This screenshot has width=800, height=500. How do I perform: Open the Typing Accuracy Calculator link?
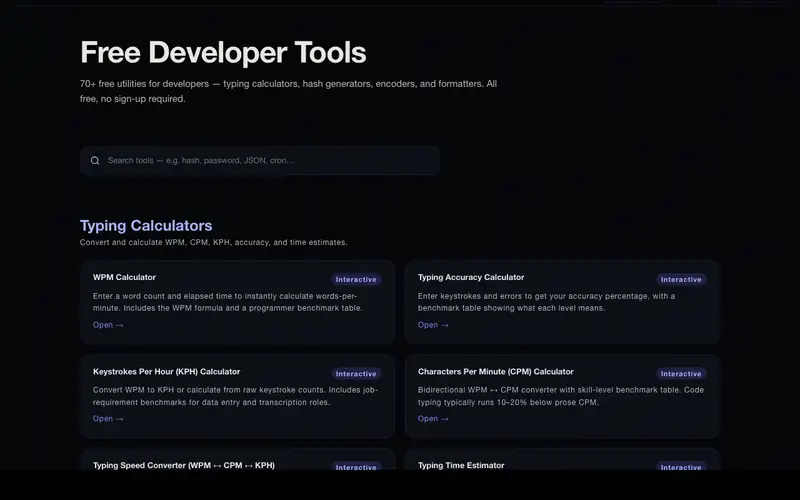(x=433, y=325)
